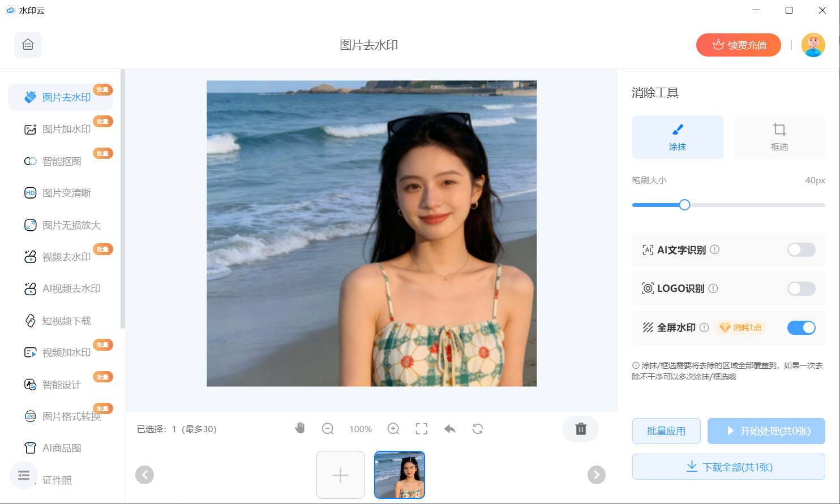The height and width of the screenshot is (504, 840).
Task: Click 下载全部(共1张) button
Action: point(728,467)
